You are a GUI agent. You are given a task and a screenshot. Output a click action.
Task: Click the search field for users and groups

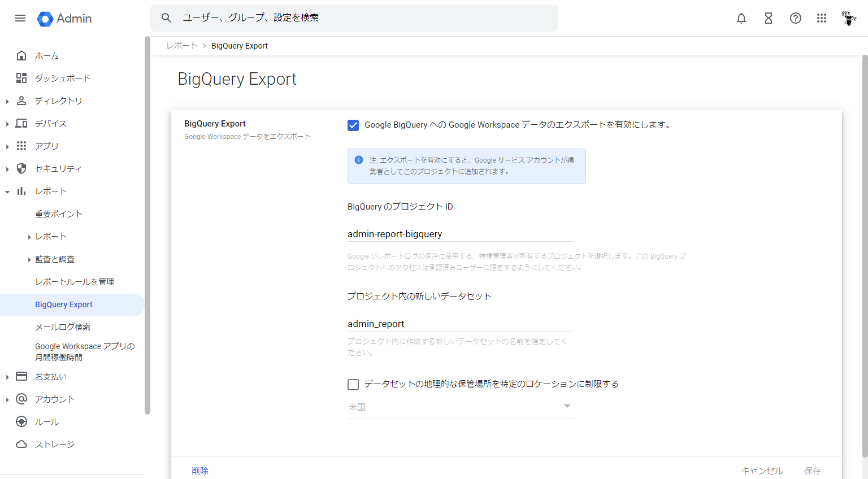pyautogui.click(x=354, y=18)
